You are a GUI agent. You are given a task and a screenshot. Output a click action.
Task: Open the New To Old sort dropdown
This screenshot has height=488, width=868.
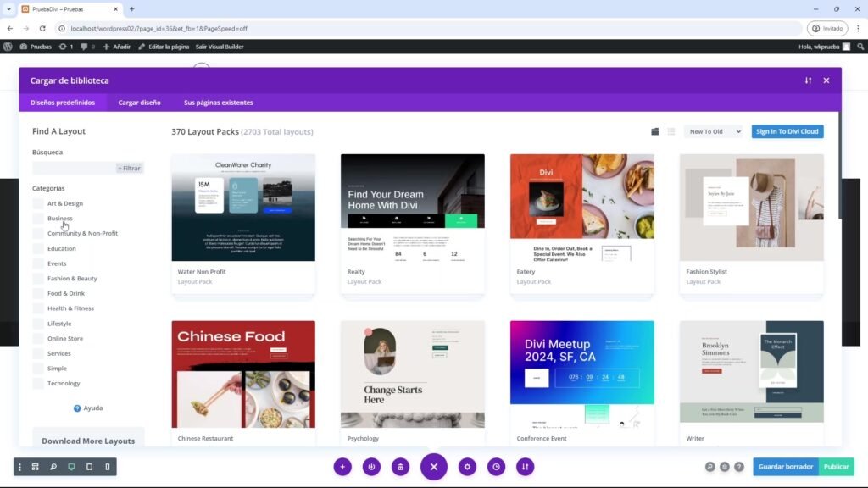(715, 131)
